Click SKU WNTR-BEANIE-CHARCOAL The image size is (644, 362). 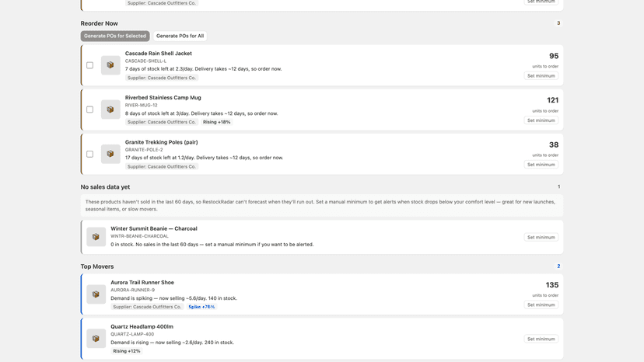pos(139,236)
